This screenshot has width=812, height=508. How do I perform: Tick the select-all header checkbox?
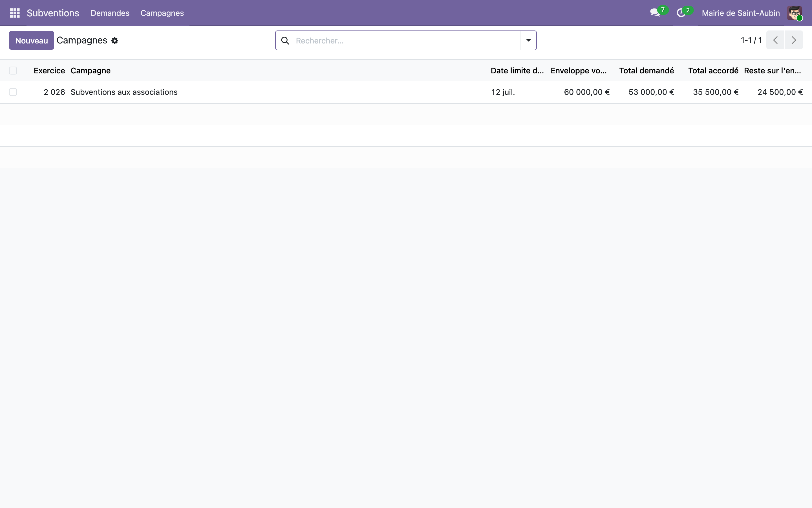click(x=13, y=71)
